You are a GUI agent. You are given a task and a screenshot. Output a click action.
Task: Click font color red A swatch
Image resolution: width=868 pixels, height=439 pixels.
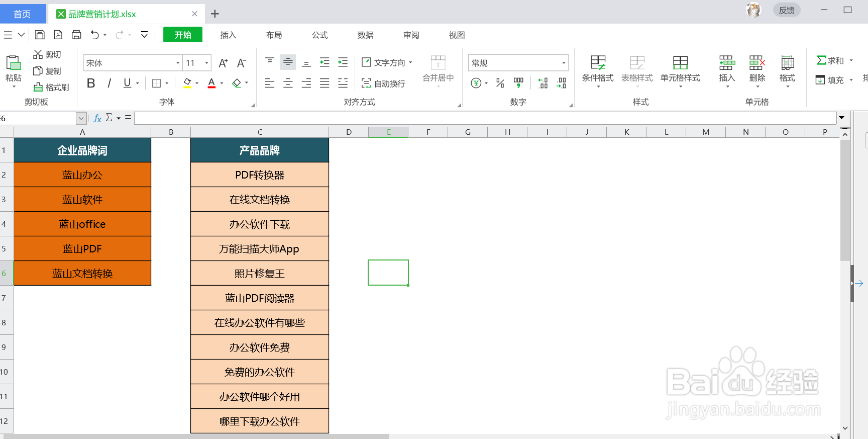coord(211,83)
